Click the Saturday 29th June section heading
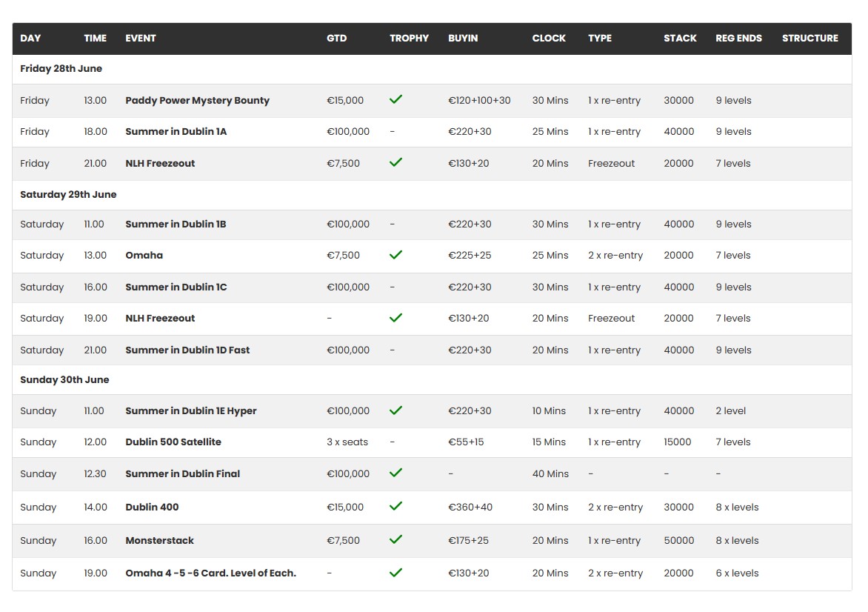The height and width of the screenshot is (612, 868). (68, 195)
